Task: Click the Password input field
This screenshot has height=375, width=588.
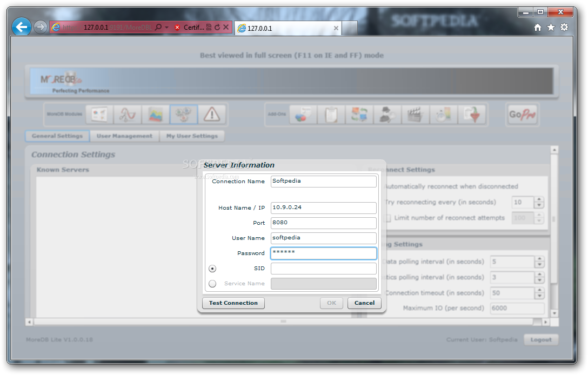Action: (x=324, y=253)
